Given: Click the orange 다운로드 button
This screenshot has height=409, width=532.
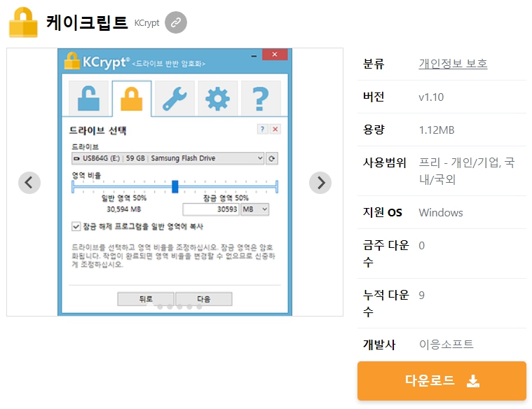Looking at the screenshot, I should coord(442,380).
